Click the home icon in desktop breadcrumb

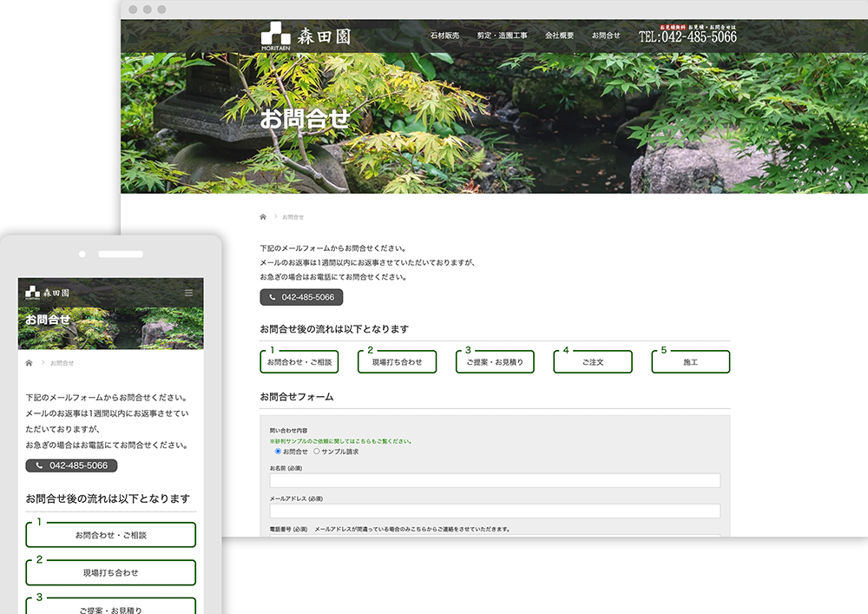263,216
